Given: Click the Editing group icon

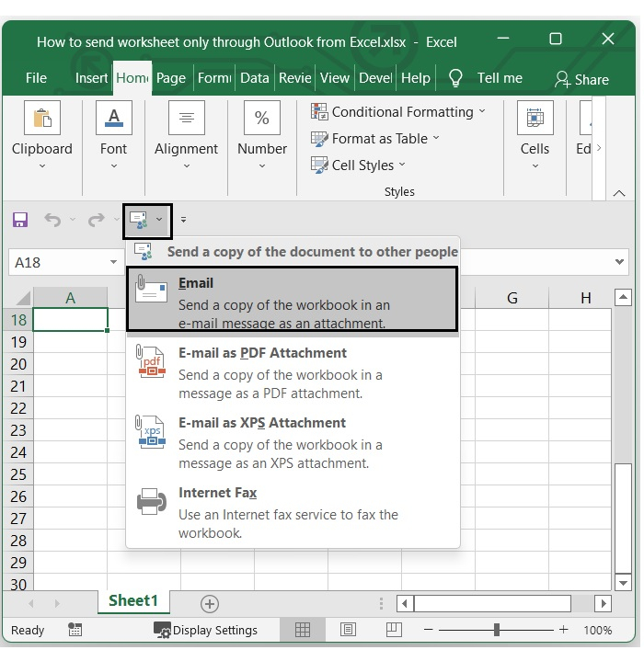Looking at the screenshot, I should [x=586, y=118].
